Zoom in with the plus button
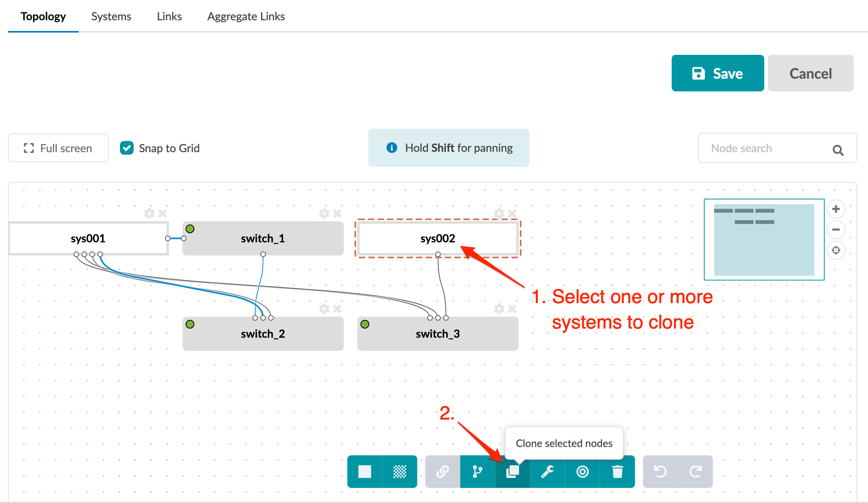 [836, 209]
